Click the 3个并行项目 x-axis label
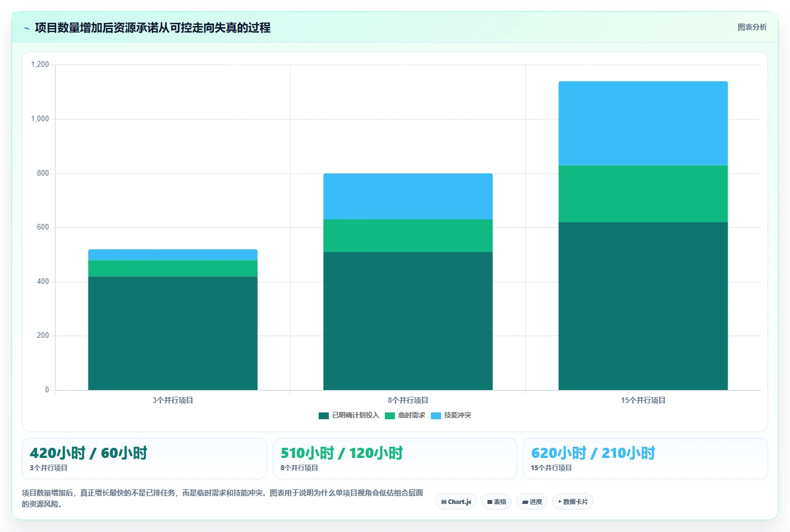The height and width of the screenshot is (532, 790). [173, 400]
